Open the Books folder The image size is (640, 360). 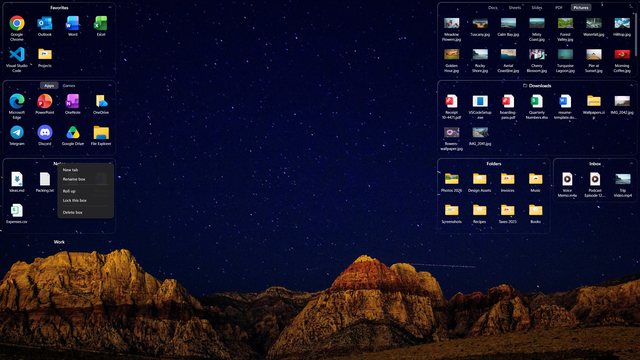pyautogui.click(x=536, y=210)
